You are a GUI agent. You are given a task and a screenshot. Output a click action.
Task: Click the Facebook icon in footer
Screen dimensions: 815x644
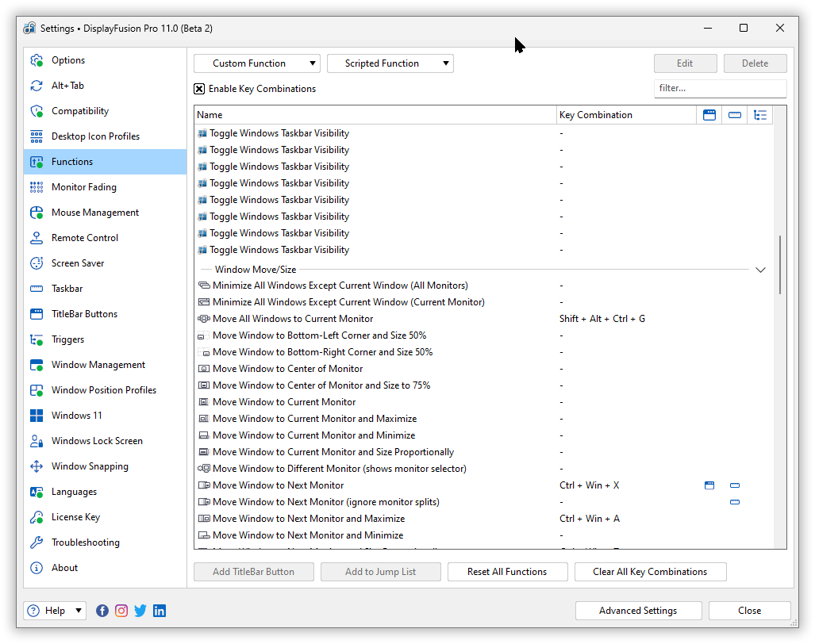tap(102, 611)
